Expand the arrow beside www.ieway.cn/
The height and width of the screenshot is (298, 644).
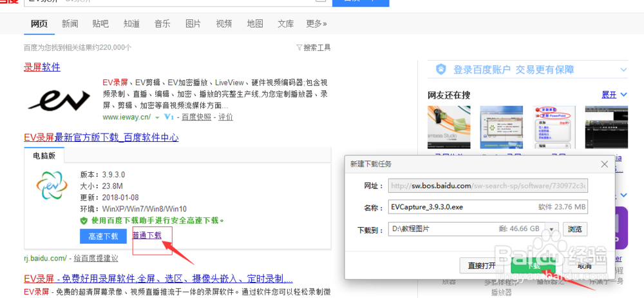click(x=157, y=117)
